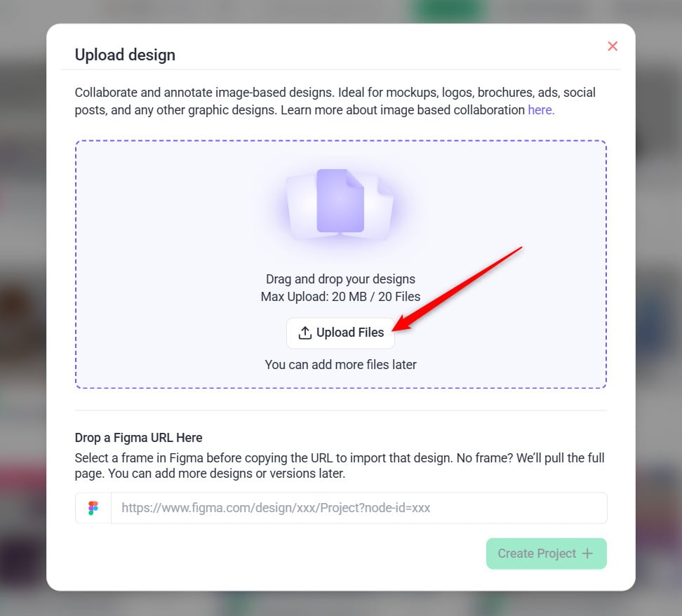Click 'You can add more files later' note
The image size is (682, 616).
coord(340,365)
